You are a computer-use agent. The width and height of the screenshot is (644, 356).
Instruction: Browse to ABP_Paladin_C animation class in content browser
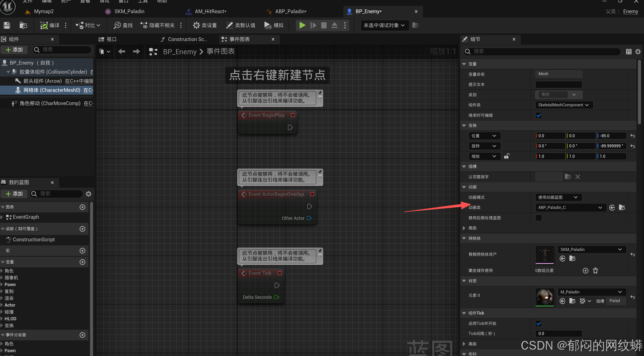622,208
